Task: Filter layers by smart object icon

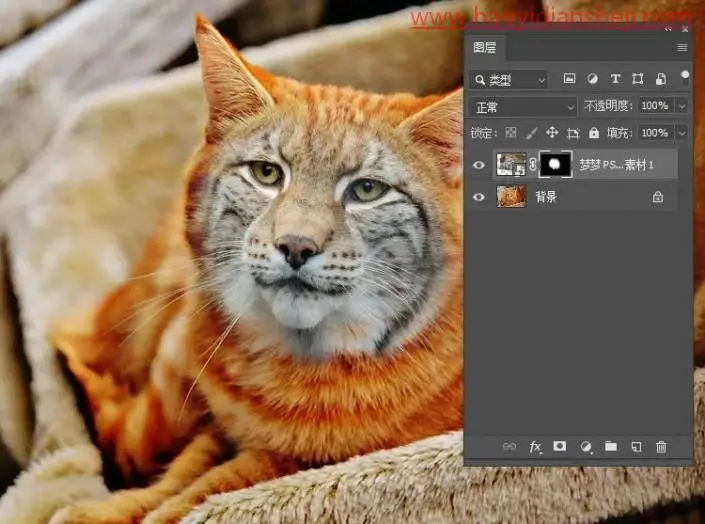Action: (x=660, y=79)
